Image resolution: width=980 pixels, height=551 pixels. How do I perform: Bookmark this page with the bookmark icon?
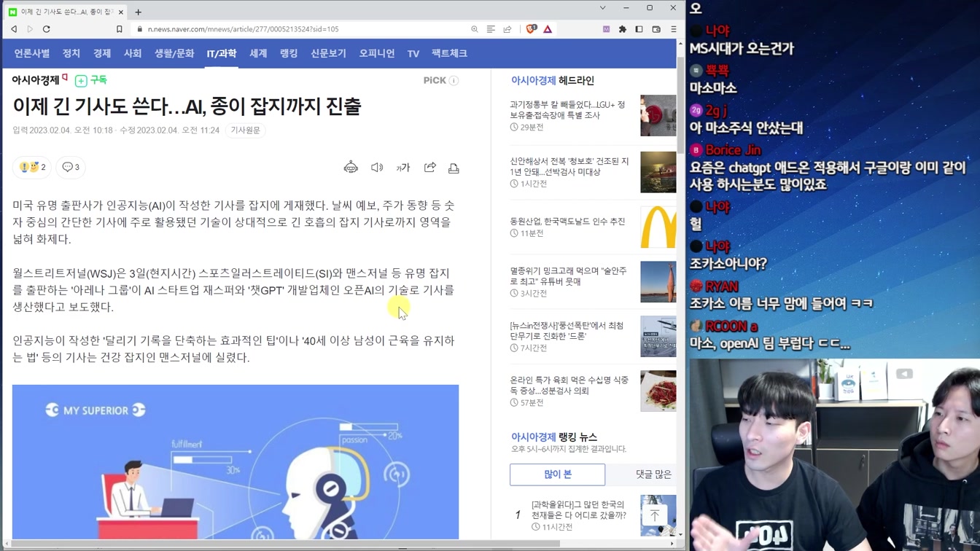120,29
